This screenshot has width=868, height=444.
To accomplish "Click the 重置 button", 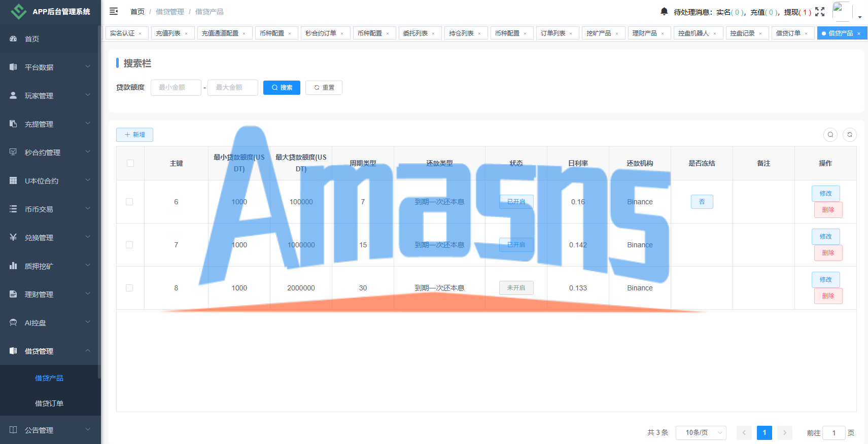I will coord(324,88).
